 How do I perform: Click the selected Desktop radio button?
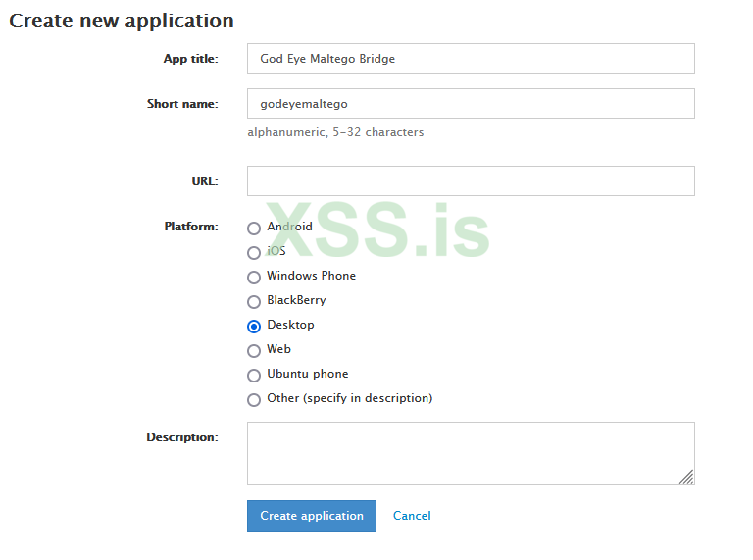254,326
